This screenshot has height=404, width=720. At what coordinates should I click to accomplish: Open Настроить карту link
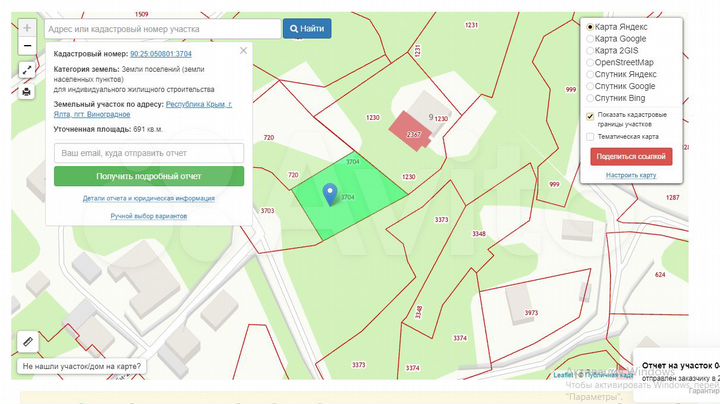pyautogui.click(x=631, y=175)
